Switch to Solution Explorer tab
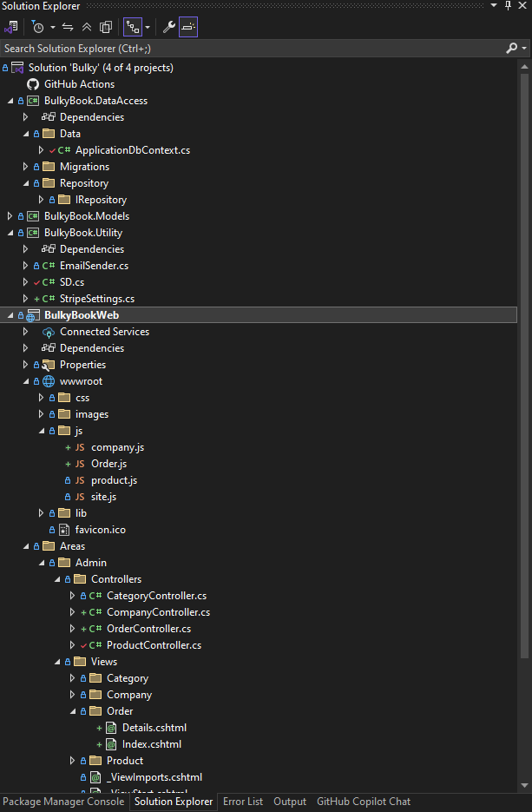The width and height of the screenshot is (532, 812). tap(174, 802)
